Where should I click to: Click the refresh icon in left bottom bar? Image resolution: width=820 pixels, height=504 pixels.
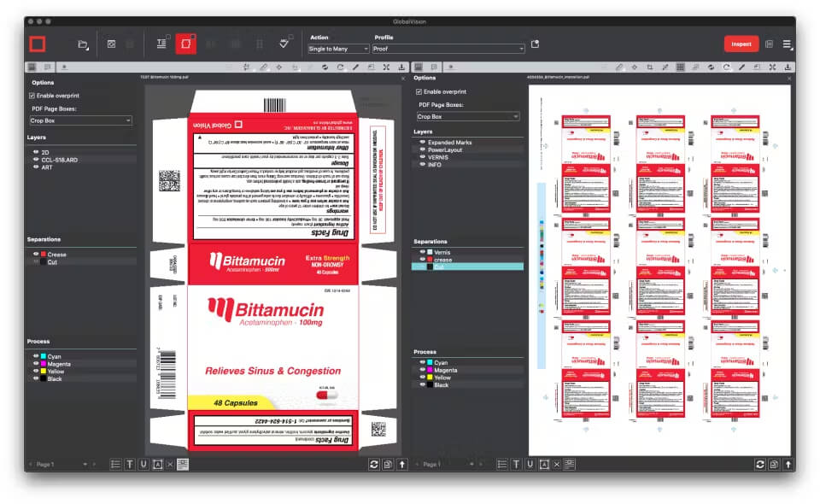[374, 464]
